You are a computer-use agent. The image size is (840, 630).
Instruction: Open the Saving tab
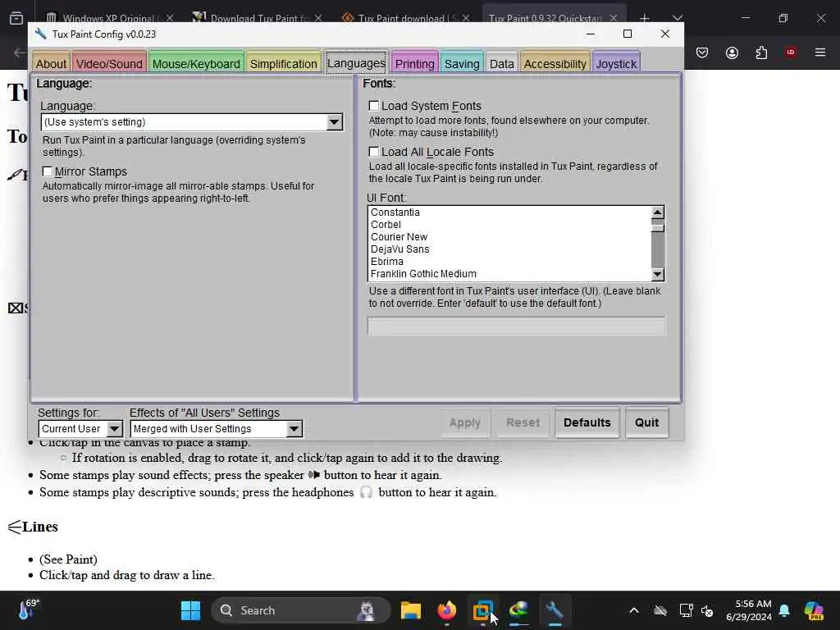coord(462,63)
